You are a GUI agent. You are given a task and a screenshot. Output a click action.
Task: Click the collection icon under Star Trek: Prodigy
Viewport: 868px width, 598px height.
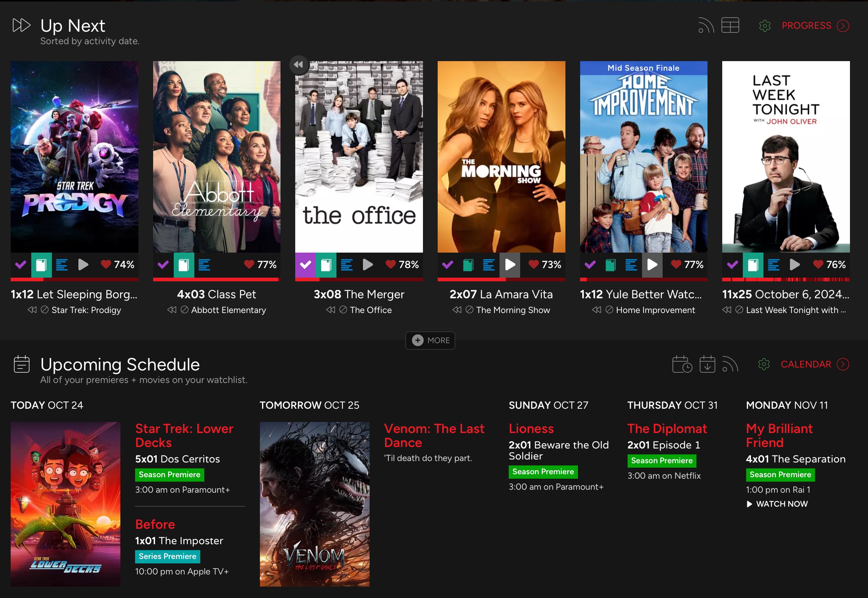(41, 265)
